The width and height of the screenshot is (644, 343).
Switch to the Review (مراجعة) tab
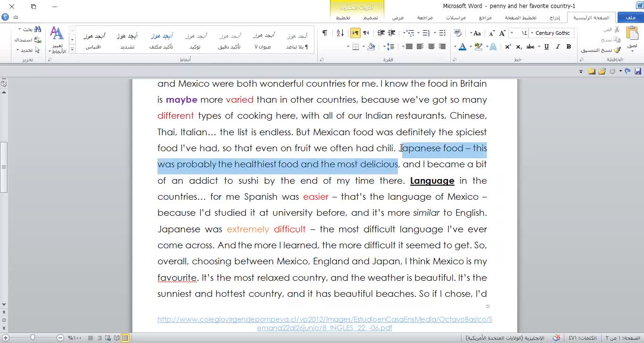(425, 17)
